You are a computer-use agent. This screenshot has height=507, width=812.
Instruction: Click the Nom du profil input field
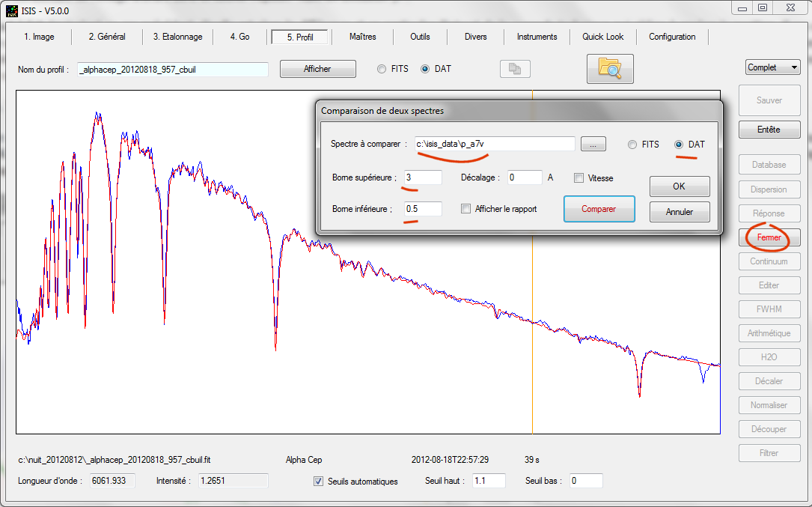(x=173, y=70)
